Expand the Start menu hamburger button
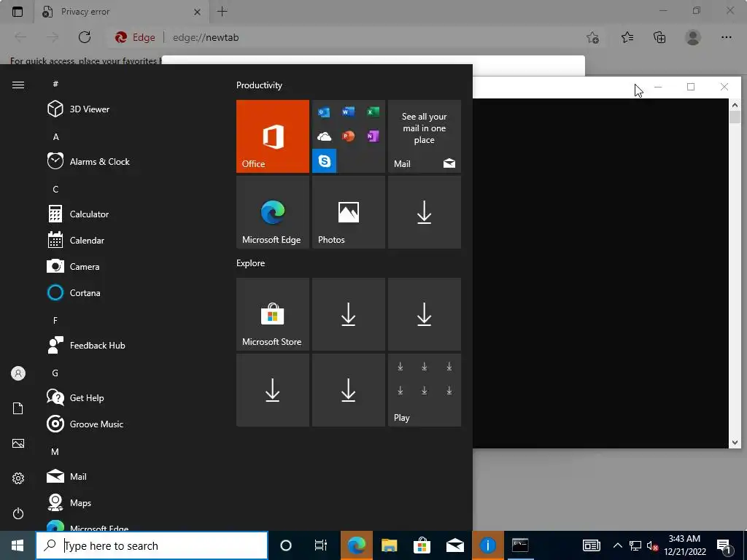The width and height of the screenshot is (747, 560). [x=18, y=85]
